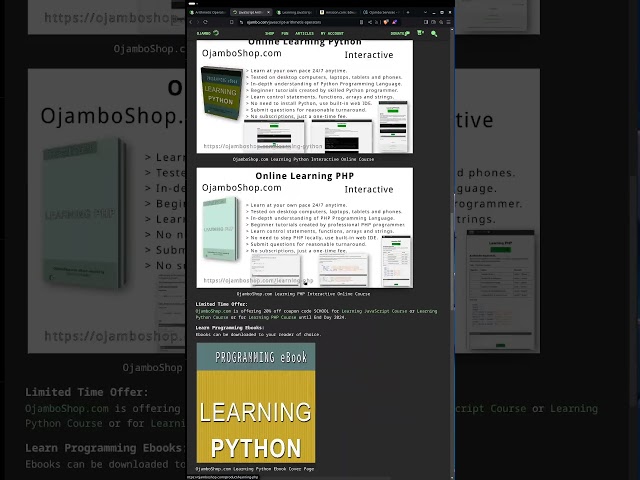Open the FUN menu in site navigation
The height and width of the screenshot is (480, 640).
tap(285, 33)
